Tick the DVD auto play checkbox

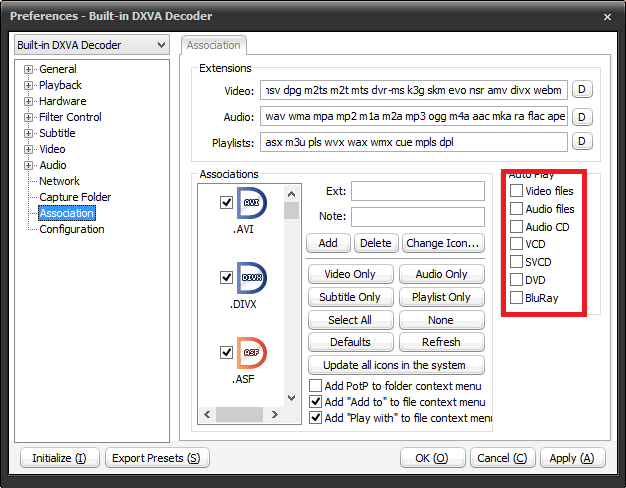click(x=516, y=280)
